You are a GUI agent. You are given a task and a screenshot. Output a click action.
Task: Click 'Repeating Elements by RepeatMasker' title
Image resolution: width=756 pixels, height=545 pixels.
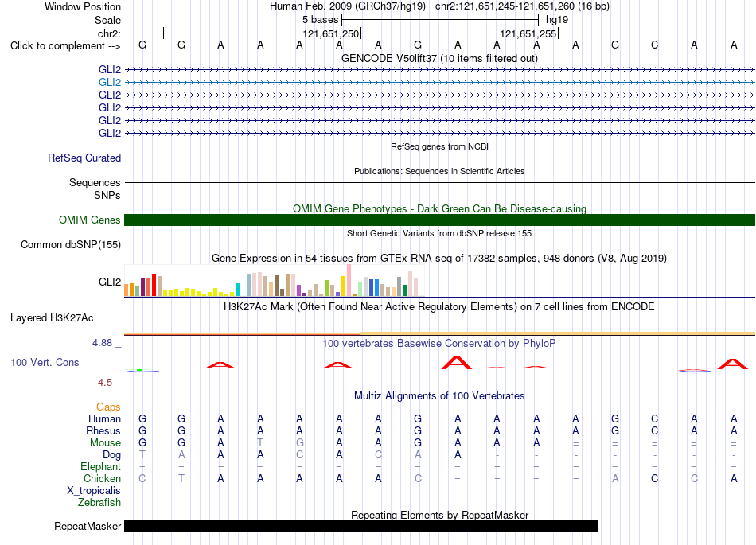(439, 515)
